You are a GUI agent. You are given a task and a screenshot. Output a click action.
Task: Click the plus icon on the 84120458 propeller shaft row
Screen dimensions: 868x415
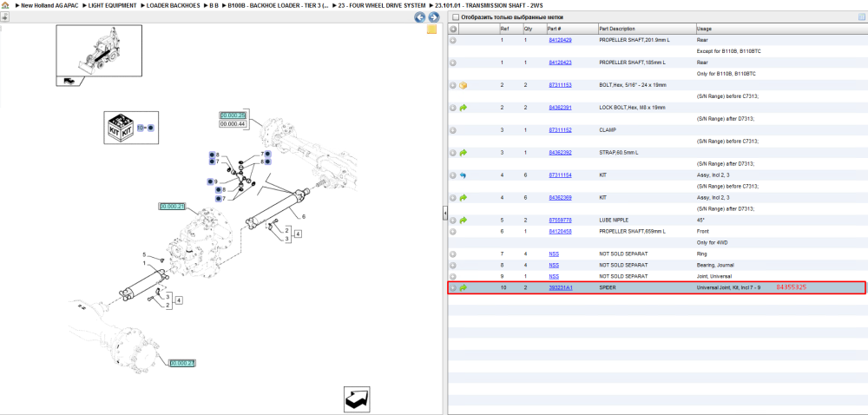point(453,231)
